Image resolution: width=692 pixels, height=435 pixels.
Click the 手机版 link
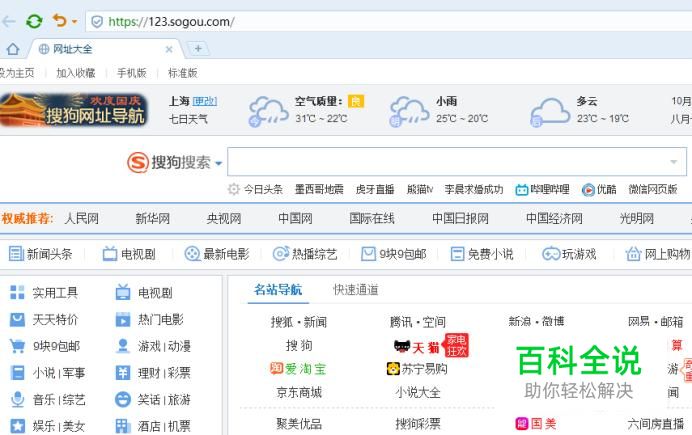coord(132,73)
